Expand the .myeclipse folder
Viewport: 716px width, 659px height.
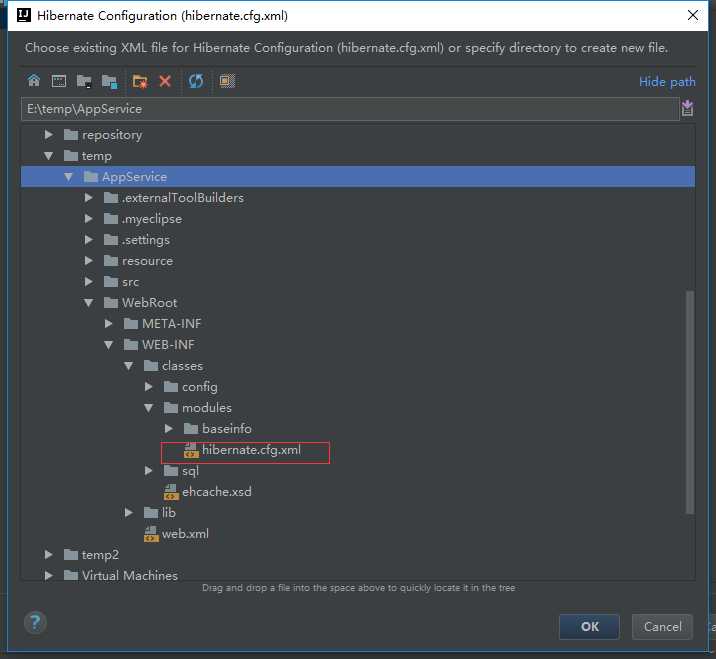pos(89,219)
